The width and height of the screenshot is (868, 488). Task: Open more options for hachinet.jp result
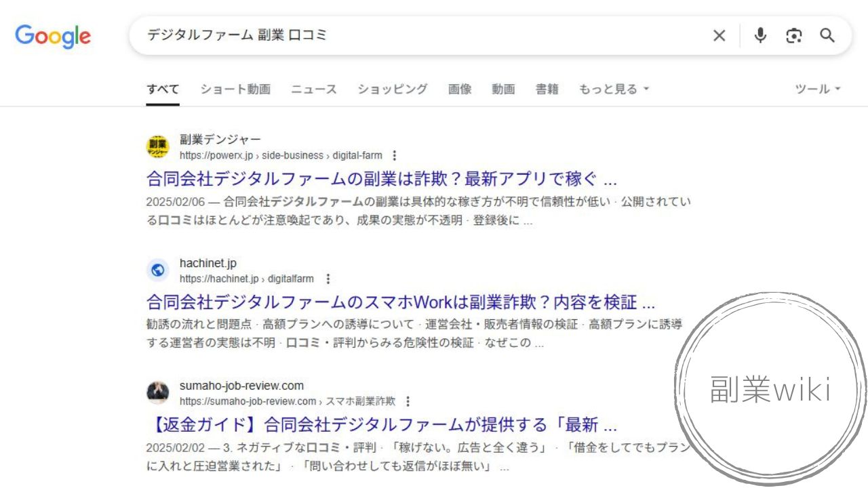pos(328,279)
